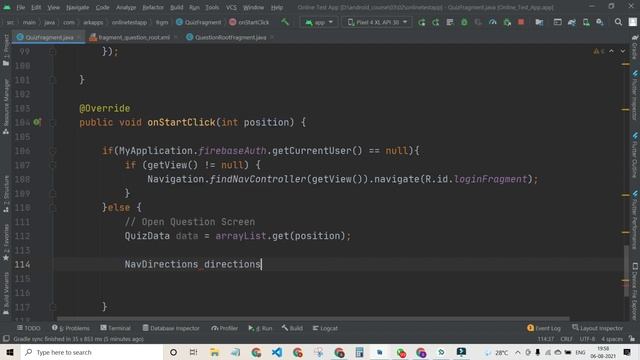This screenshot has width=640, height=360.
Task: Open the Logcat tool window
Action: pyautogui.click(x=325, y=328)
